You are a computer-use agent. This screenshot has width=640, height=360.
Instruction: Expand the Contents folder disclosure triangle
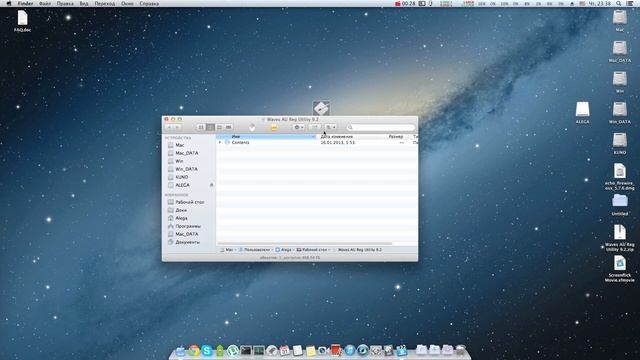pyautogui.click(x=220, y=142)
